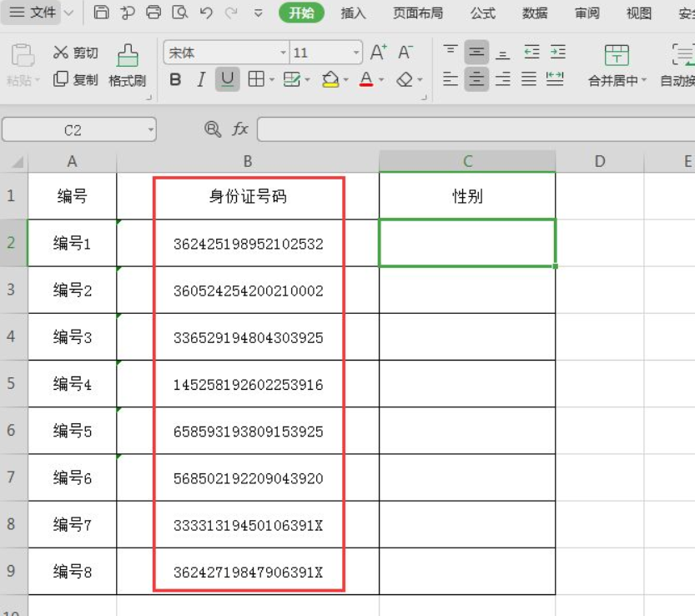
Task: Click the Increase Font Size icon
Action: (x=376, y=51)
